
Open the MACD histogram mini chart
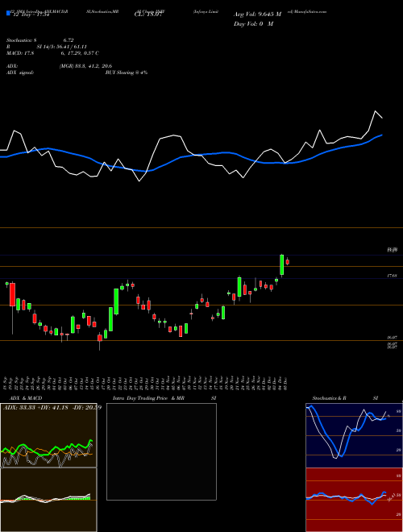(49, 500)
